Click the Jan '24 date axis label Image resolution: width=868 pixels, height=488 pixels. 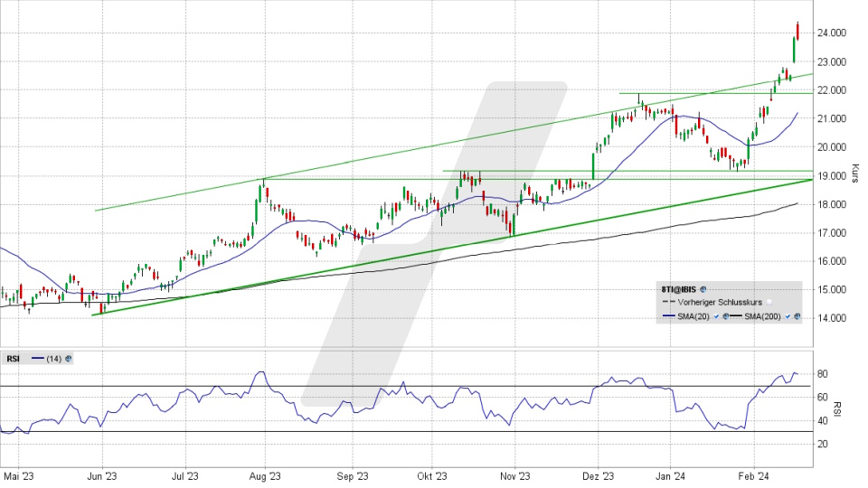click(670, 476)
